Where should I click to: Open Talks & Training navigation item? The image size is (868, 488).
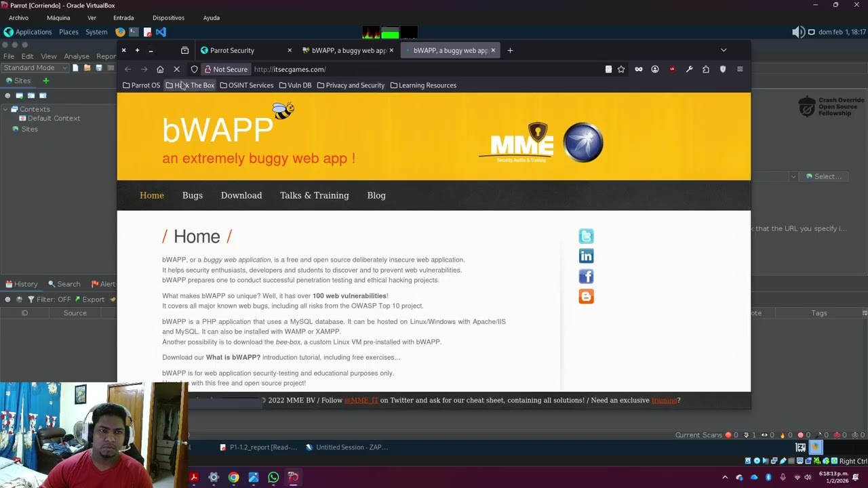point(315,195)
